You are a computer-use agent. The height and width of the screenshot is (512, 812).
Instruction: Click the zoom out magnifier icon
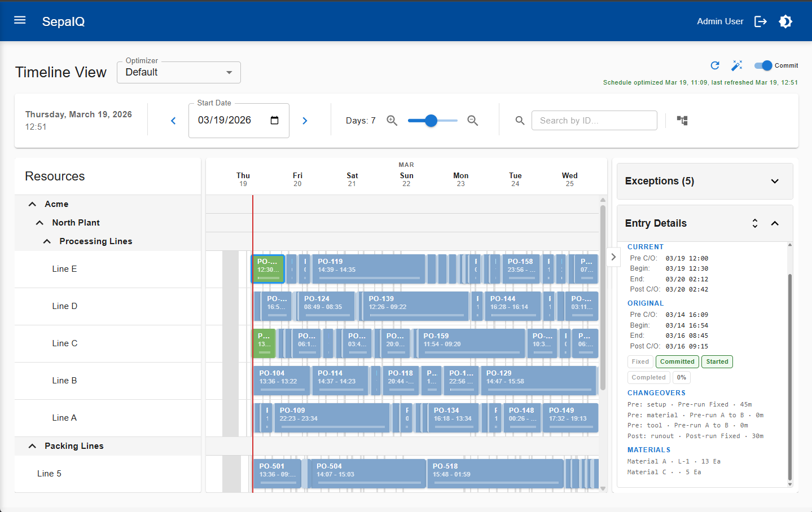click(x=473, y=121)
